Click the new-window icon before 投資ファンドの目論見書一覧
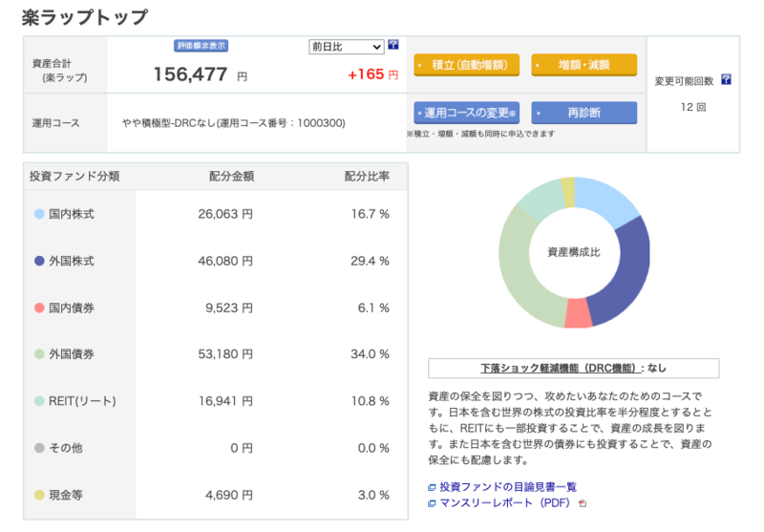The width and height of the screenshot is (764, 532). 432,488
